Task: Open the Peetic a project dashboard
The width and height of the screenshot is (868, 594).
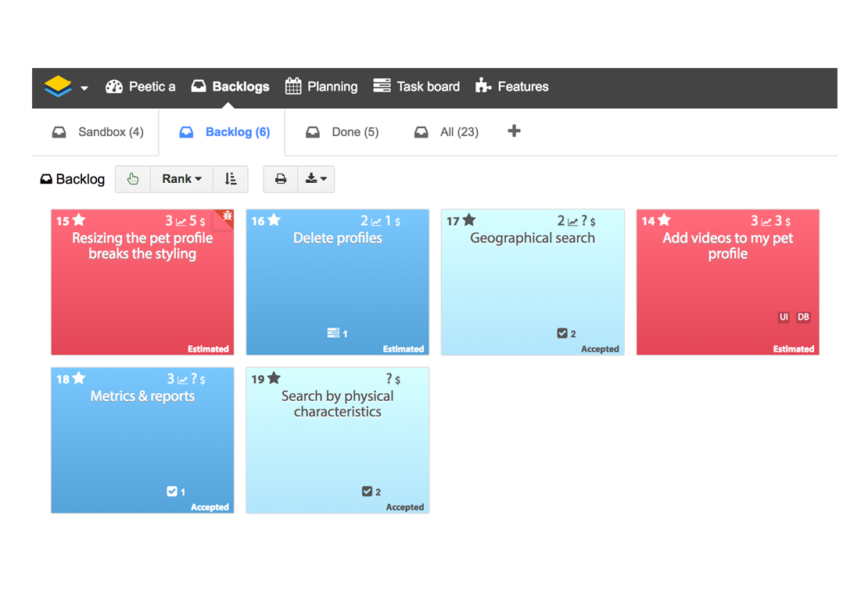Action: [x=141, y=86]
